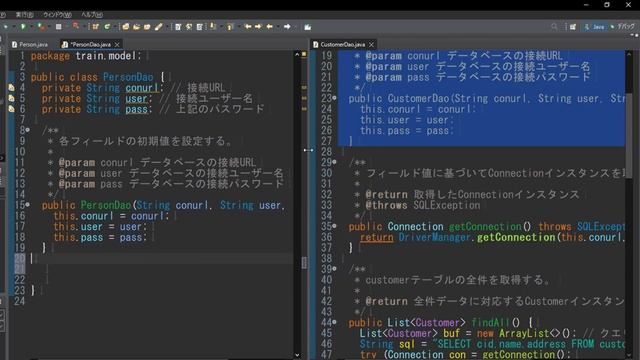Viewport: 640px width, 360px height.
Task: Click the New Java Package toolbar icon
Action: pyautogui.click(x=96, y=27)
